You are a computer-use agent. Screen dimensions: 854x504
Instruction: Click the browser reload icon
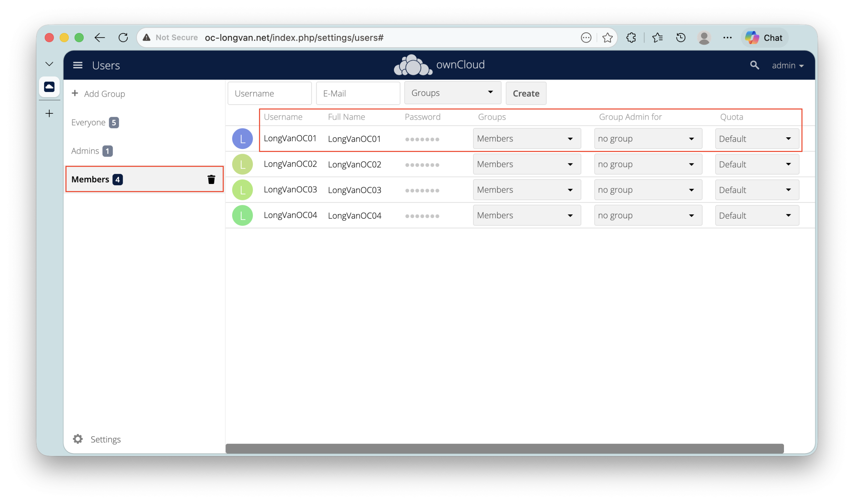pyautogui.click(x=123, y=37)
